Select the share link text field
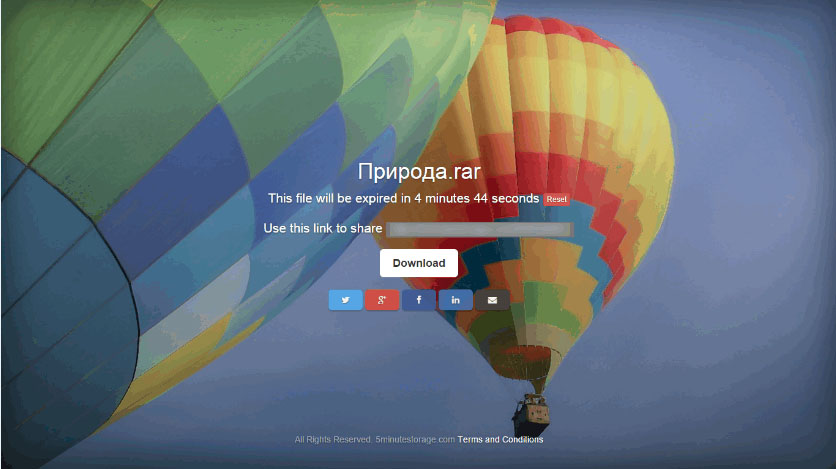This screenshot has height=469, width=836. click(x=480, y=229)
